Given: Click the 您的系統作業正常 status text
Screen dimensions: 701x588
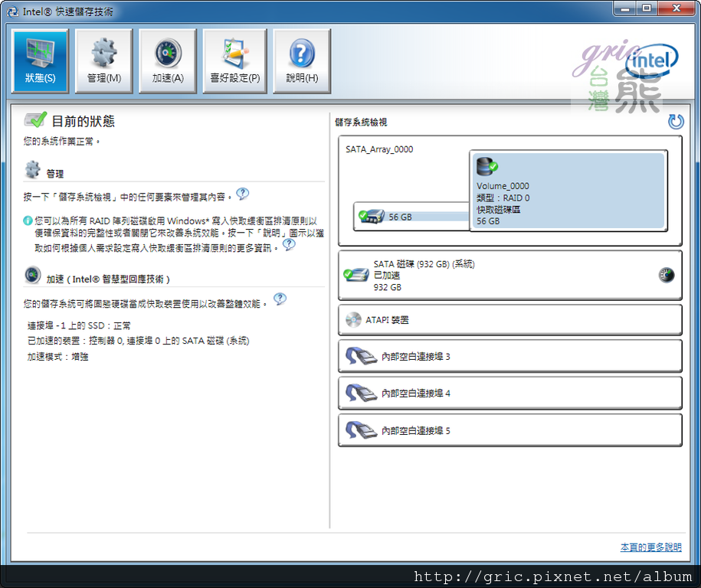Looking at the screenshot, I should click(x=61, y=141).
